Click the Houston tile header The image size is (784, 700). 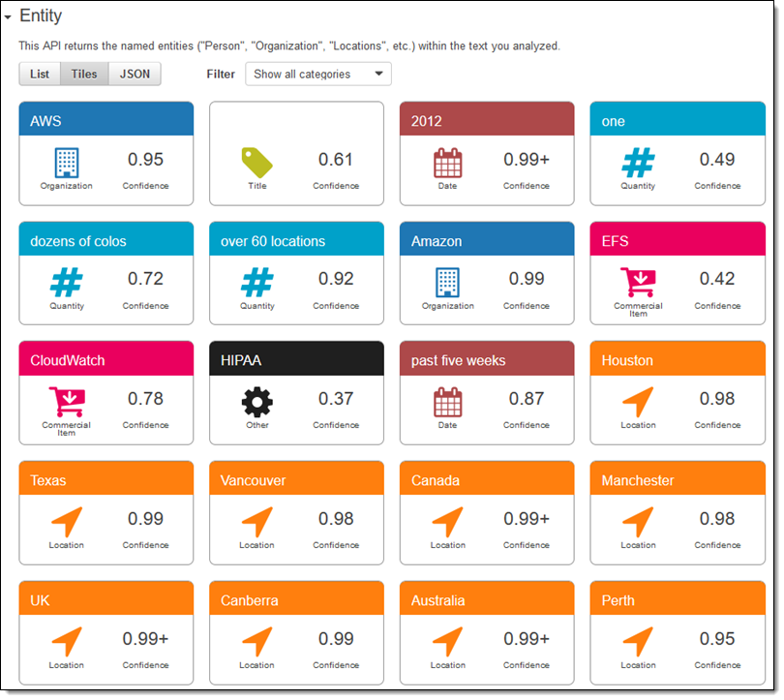coord(678,358)
